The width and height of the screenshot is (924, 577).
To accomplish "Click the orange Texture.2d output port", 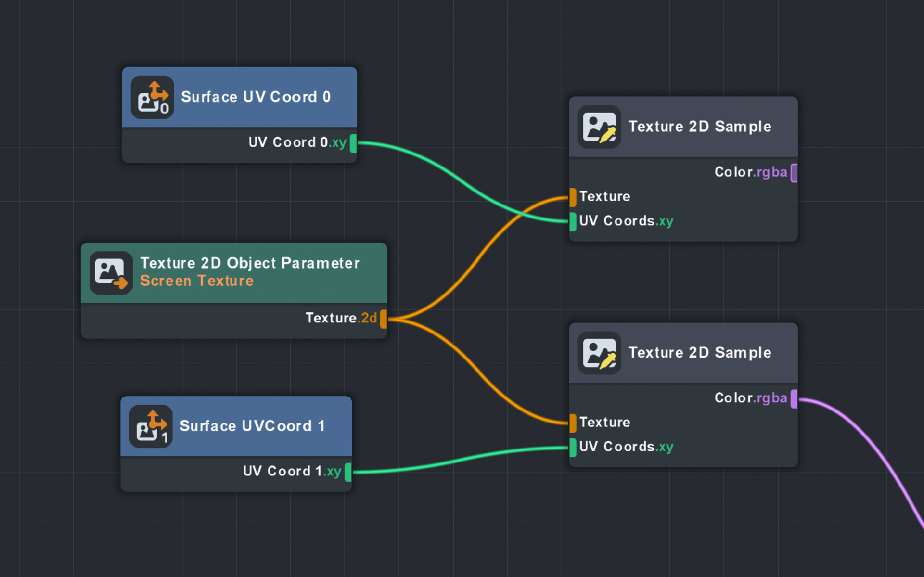I will point(384,319).
